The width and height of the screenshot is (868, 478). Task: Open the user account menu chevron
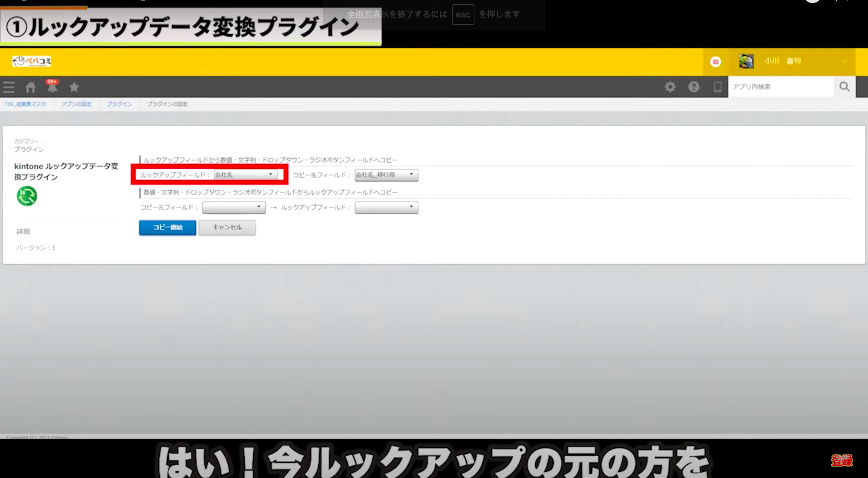(x=844, y=61)
